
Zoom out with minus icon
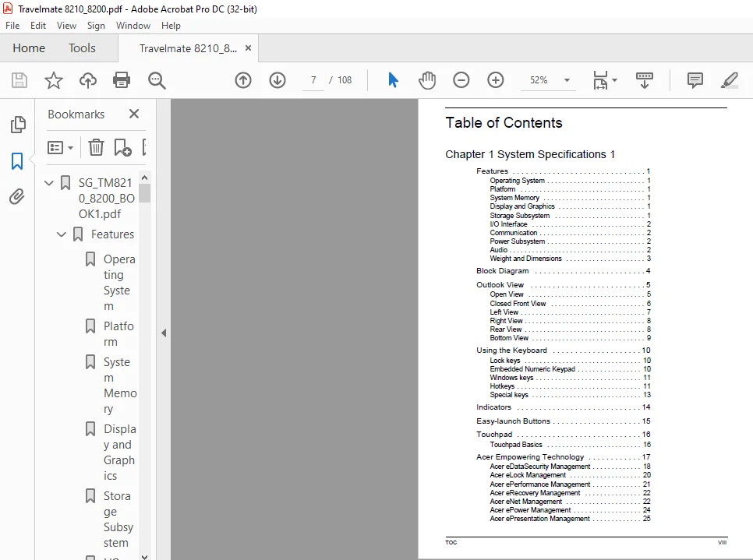(461, 80)
